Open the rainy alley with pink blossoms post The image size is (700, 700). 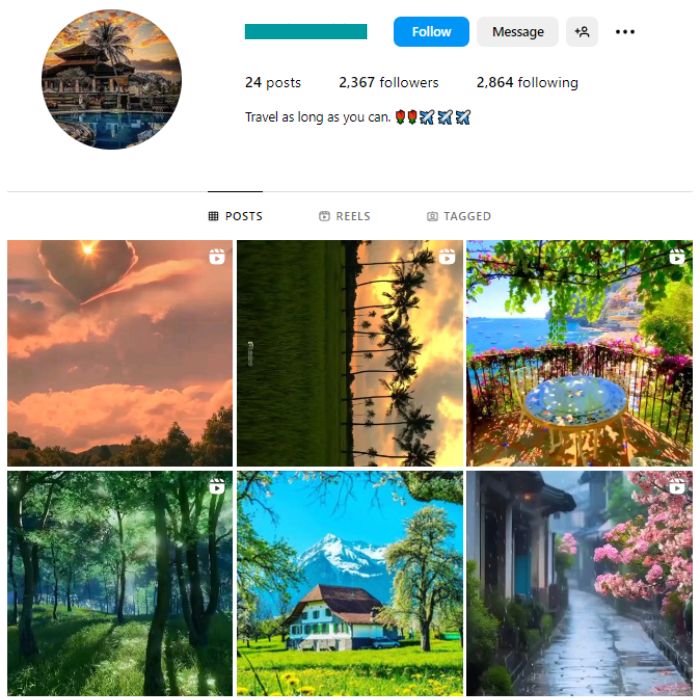click(x=579, y=583)
